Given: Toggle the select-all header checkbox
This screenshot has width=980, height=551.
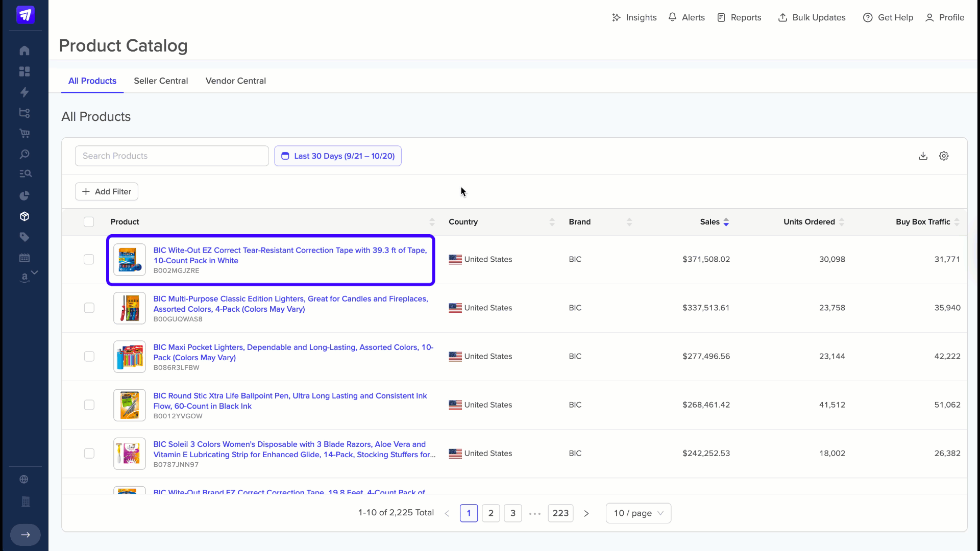Looking at the screenshot, I should click(x=89, y=222).
